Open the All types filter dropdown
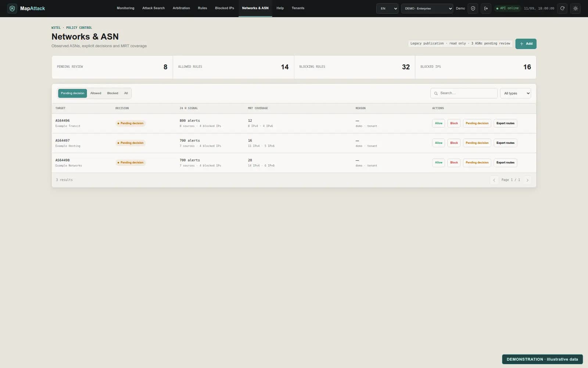This screenshot has height=368, width=588. click(x=516, y=93)
